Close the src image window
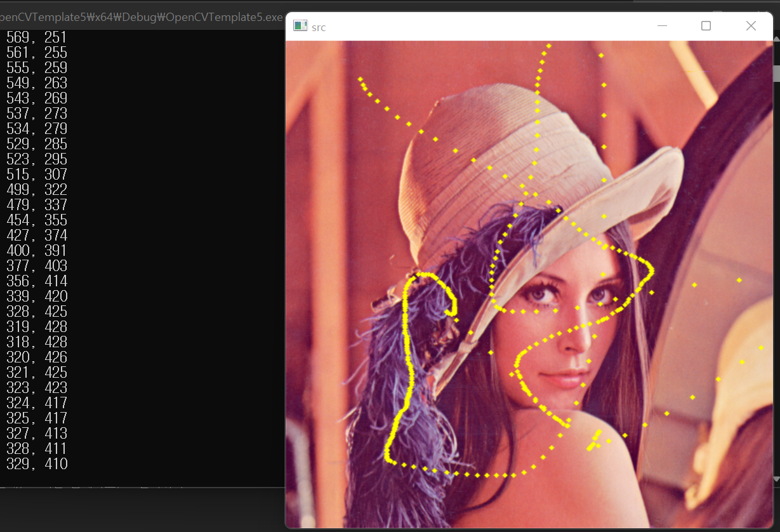 click(x=751, y=26)
